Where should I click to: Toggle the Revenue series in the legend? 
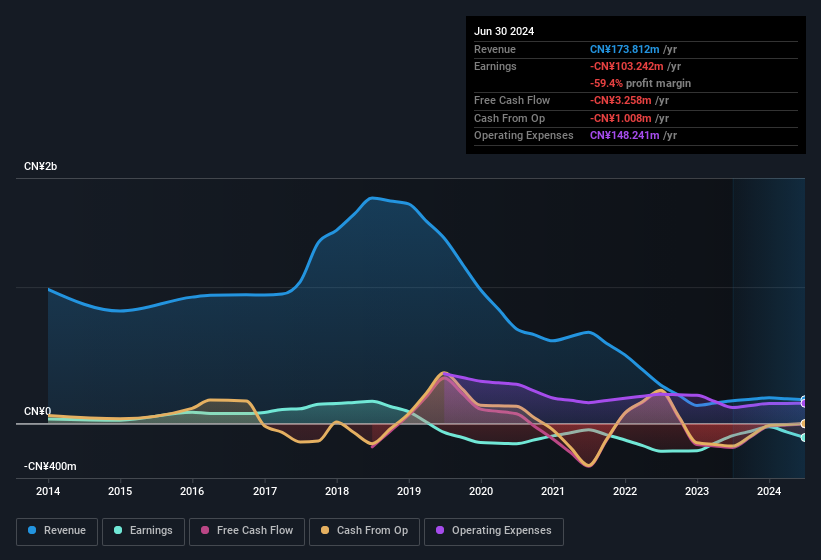(57, 531)
